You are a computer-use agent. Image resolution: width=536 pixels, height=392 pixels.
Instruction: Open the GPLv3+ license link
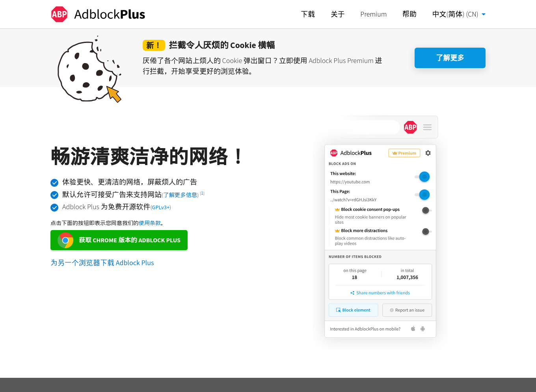[161, 208]
